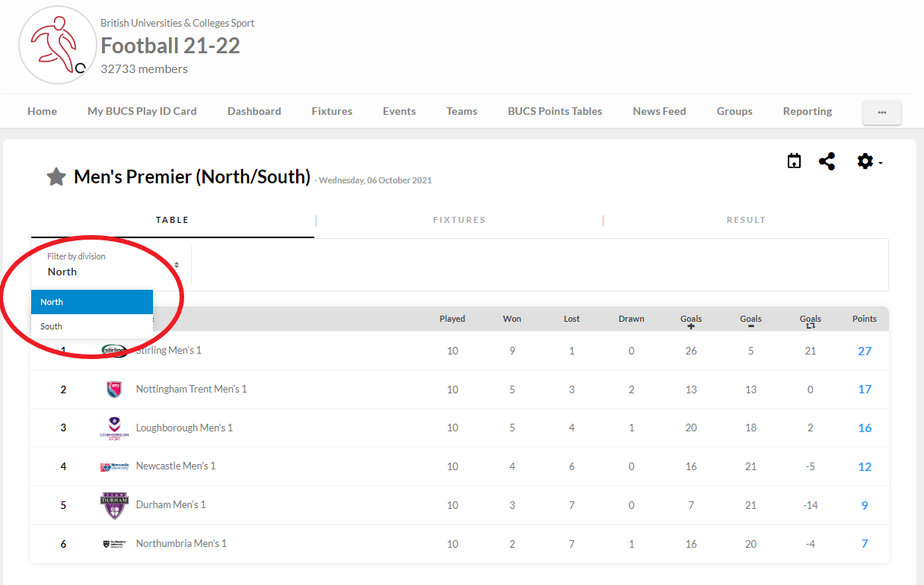Viewport: 924px width, 585px height.
Task: Click the Nottingham Trent team crest
Action: (114, 389)
